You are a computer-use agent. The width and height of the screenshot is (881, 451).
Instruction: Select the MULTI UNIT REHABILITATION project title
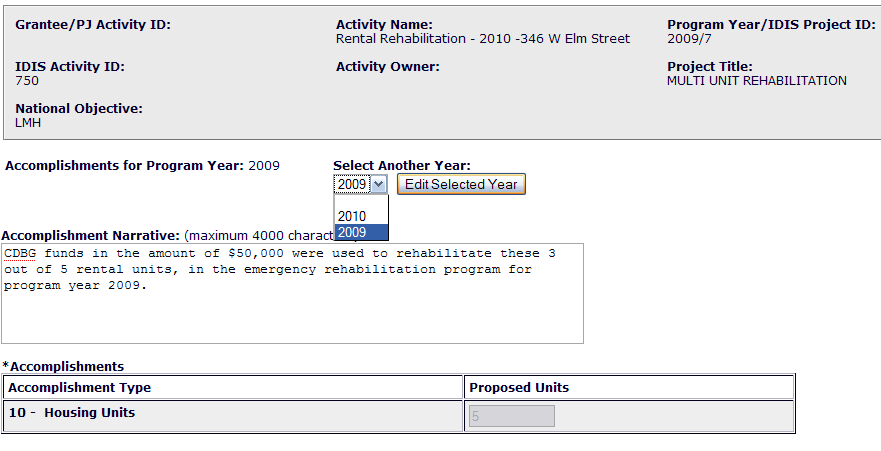(x=756, y=81)
